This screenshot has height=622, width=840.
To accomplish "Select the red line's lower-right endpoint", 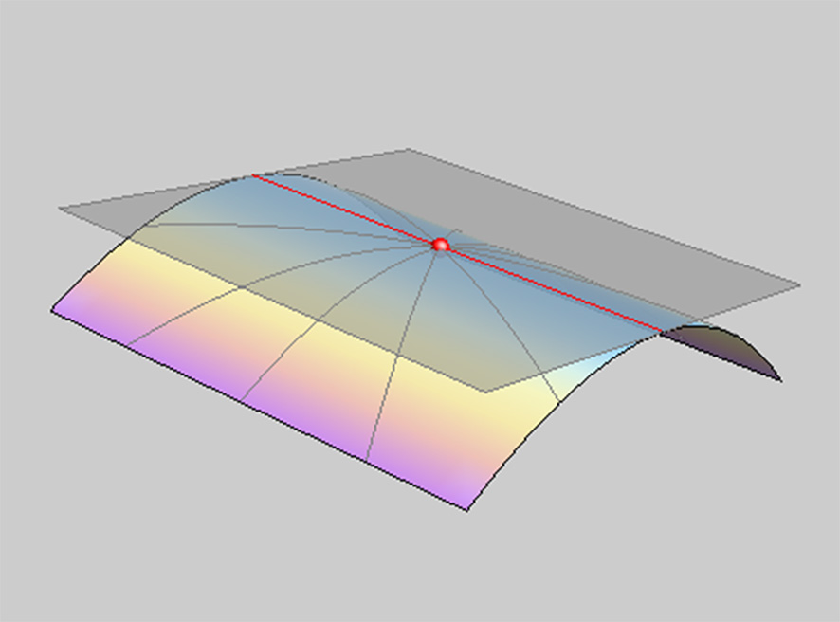I will click(x=662, y=331).
